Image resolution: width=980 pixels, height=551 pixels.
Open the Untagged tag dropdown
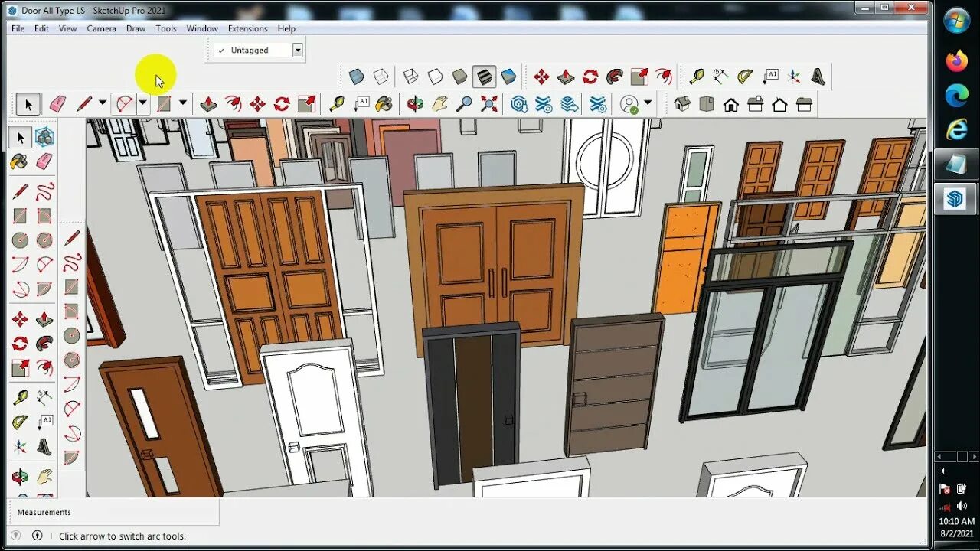click(298, 50)
